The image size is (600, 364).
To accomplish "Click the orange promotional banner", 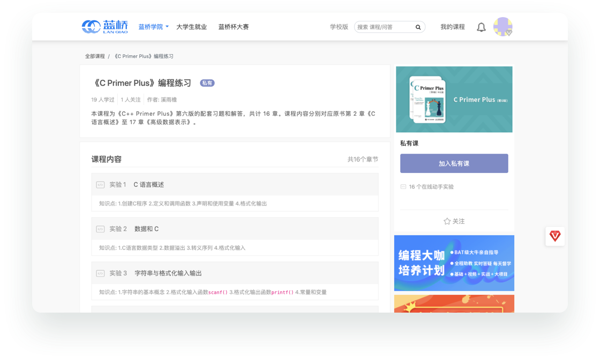I will coord(454,304).
